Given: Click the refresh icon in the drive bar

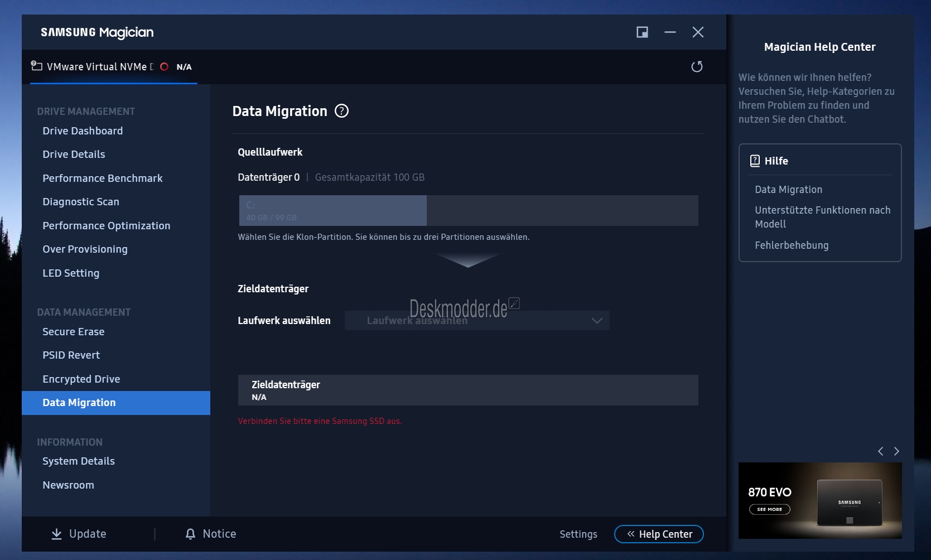Looking at the screenshot, I should [697, 67].
